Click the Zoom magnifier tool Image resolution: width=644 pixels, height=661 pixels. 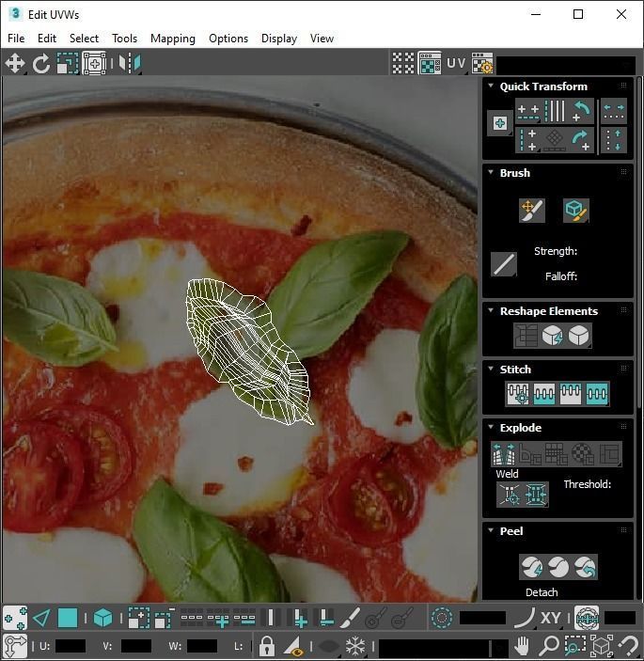point(549,645)
